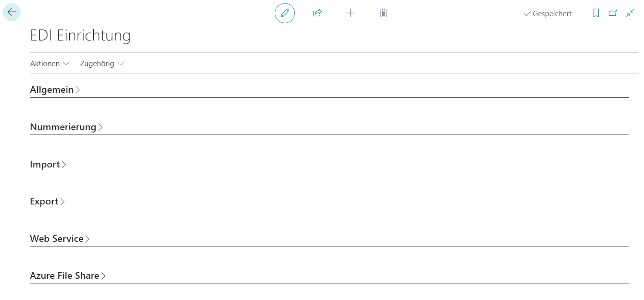Click the EDI Einrichtung page title

(x=80, y=35)
